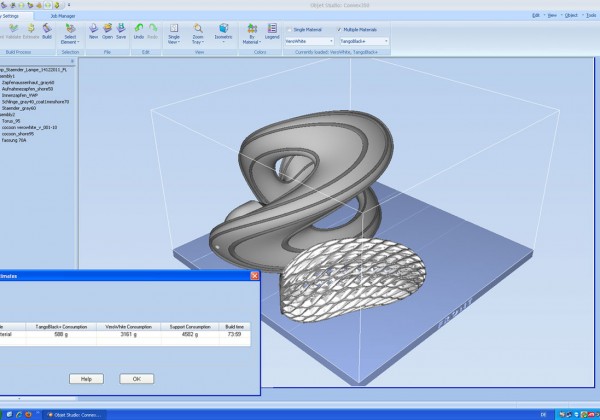Click the Build time column header

click(235, 327)
